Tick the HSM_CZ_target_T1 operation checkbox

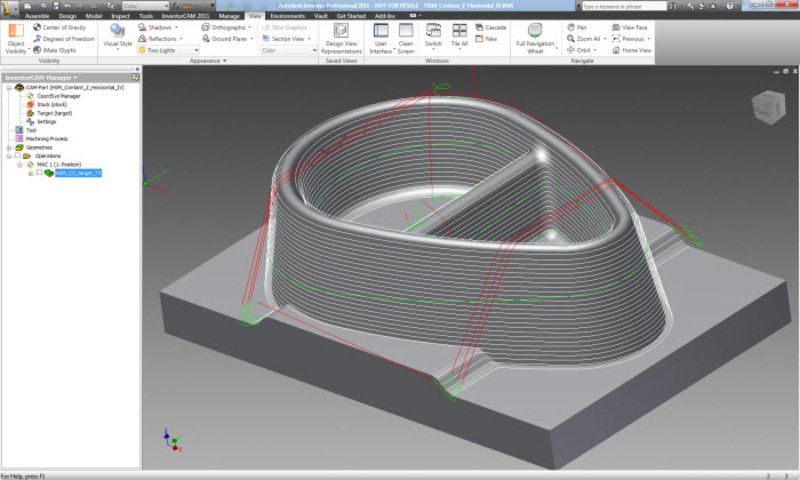point(39,173)
